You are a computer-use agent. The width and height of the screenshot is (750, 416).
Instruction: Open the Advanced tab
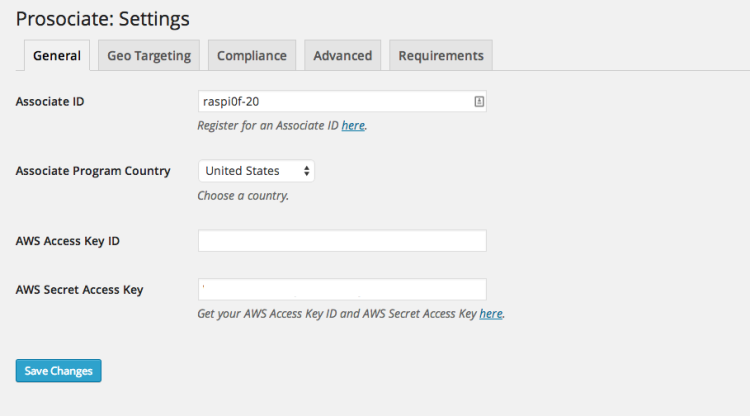[342, 55]
